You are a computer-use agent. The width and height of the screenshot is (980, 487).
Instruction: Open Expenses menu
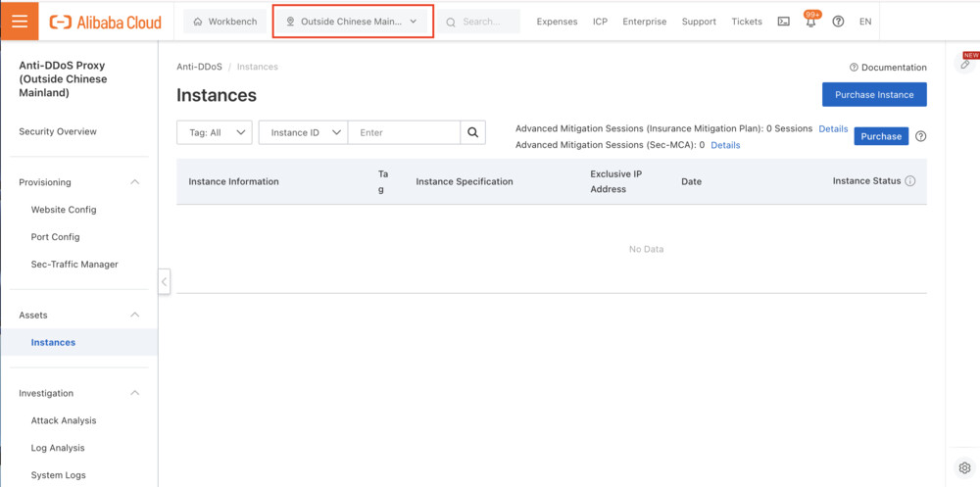(x=557, y=22)
